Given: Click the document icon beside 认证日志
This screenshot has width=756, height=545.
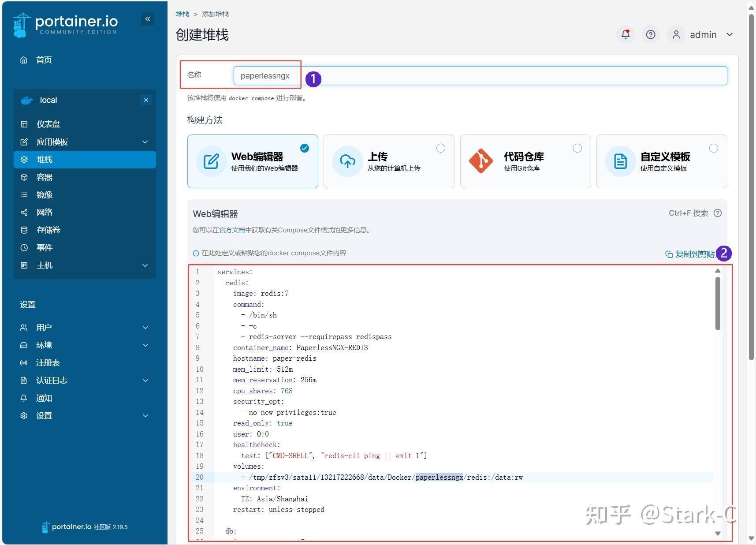Looking at the screenshot, I should tap(24, 381).
